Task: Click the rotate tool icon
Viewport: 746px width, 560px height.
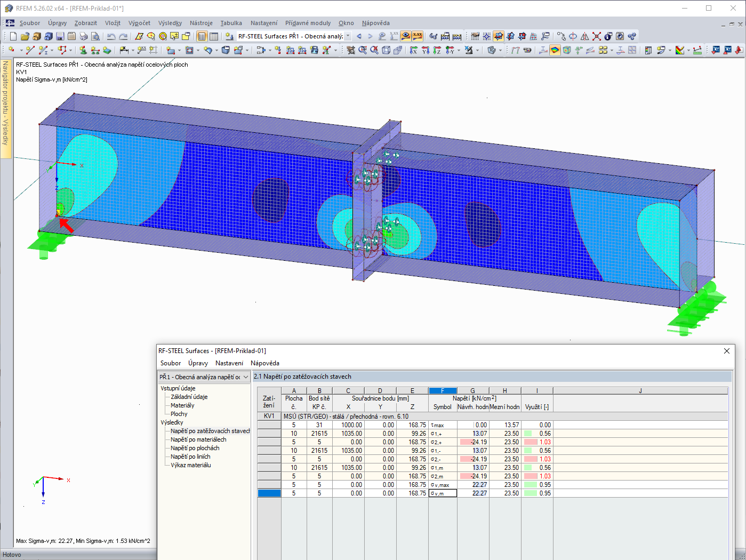Action: click(x=573, y=36)
